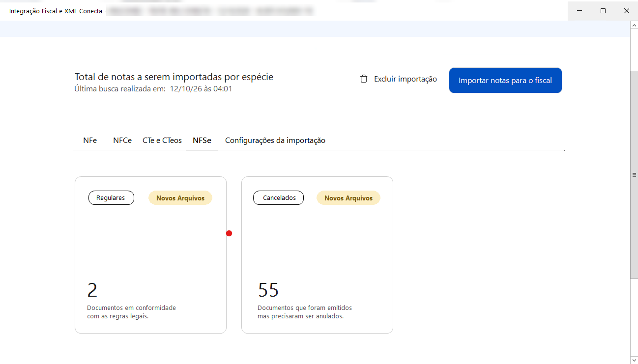Open Configurações da importação tab

point(275,140)
